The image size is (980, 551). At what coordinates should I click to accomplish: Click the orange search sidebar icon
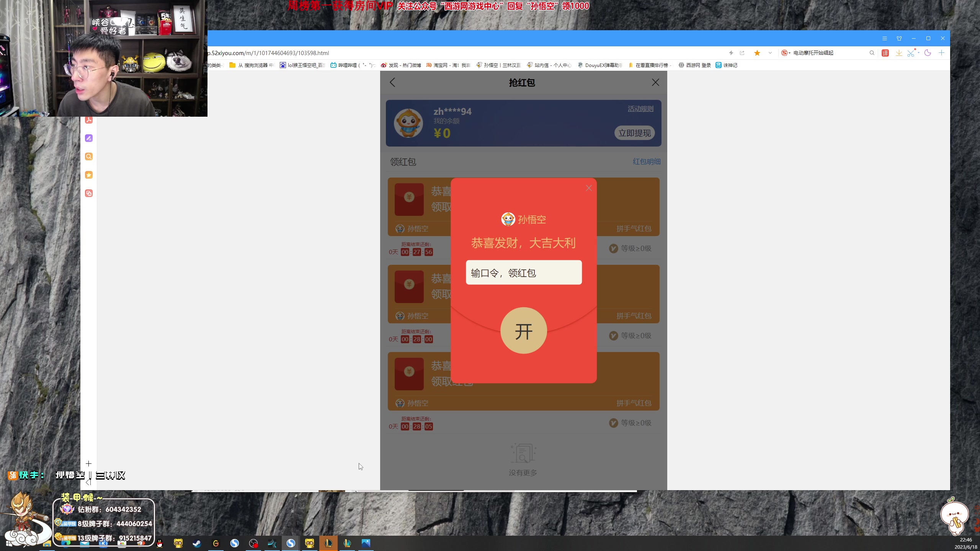[89, 156]
